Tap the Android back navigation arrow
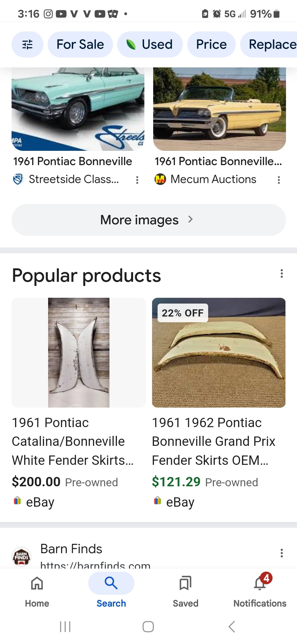 click(232, 627)
